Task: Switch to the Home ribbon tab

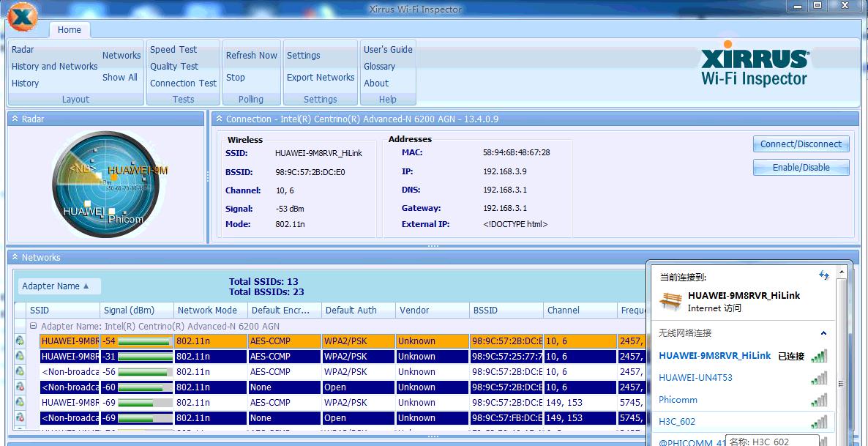Action: tap(70, 30)
